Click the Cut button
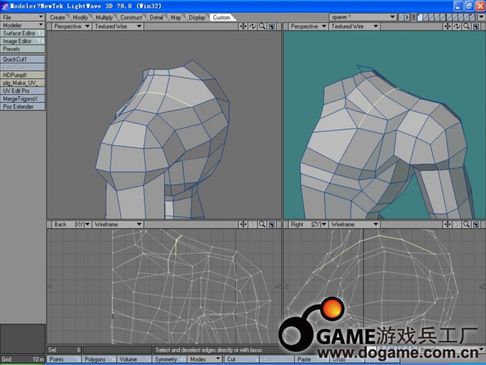 (241, 359)
